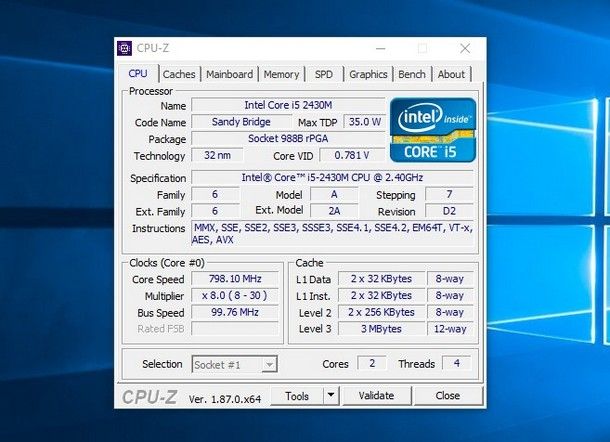The width and height of the screenshot is (610, 442).
Task: Click the Threads count value 4
Action: pos(456,363)
